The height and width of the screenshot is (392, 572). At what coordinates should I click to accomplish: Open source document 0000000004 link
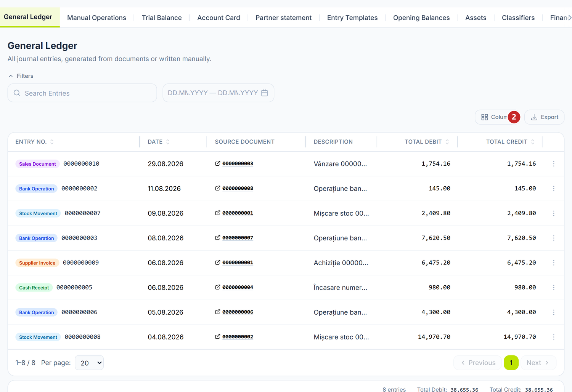tap(234, 287)
